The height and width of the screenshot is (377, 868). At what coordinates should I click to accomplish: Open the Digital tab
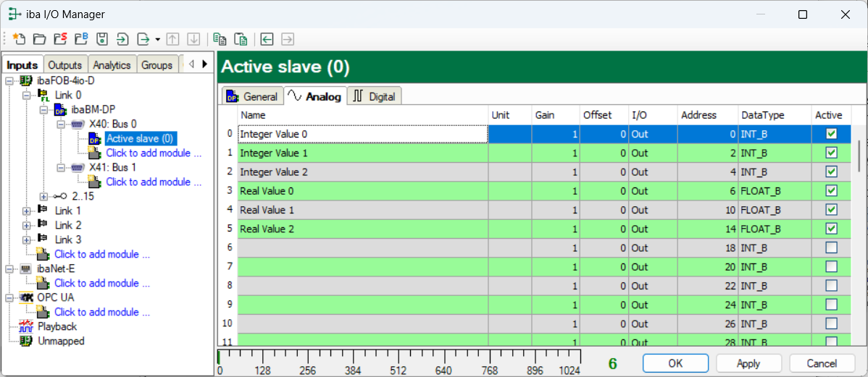click(375, 96)
